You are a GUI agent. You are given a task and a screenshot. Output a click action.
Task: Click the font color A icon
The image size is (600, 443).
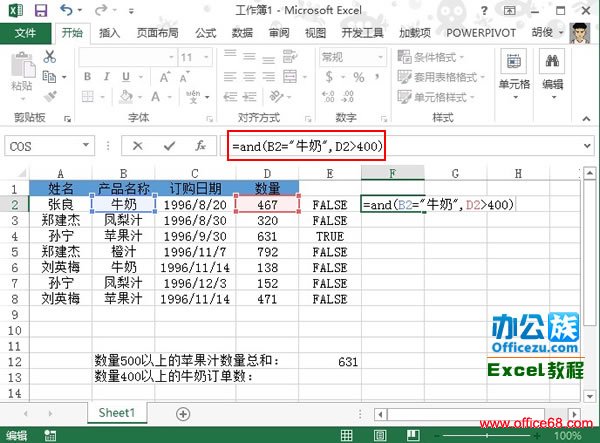(155, 97)
